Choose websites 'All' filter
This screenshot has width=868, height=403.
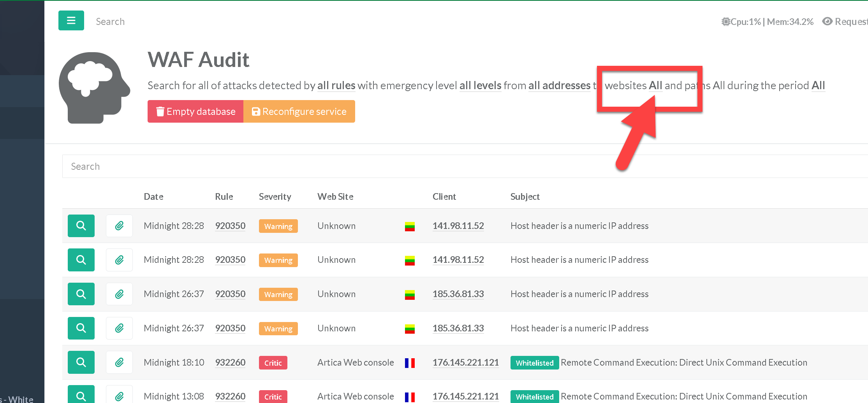(x=655, y=86)
